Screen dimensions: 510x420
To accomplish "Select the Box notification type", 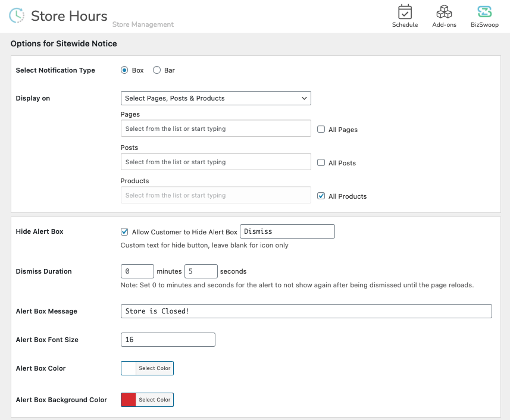I will [x=124, y=70].
